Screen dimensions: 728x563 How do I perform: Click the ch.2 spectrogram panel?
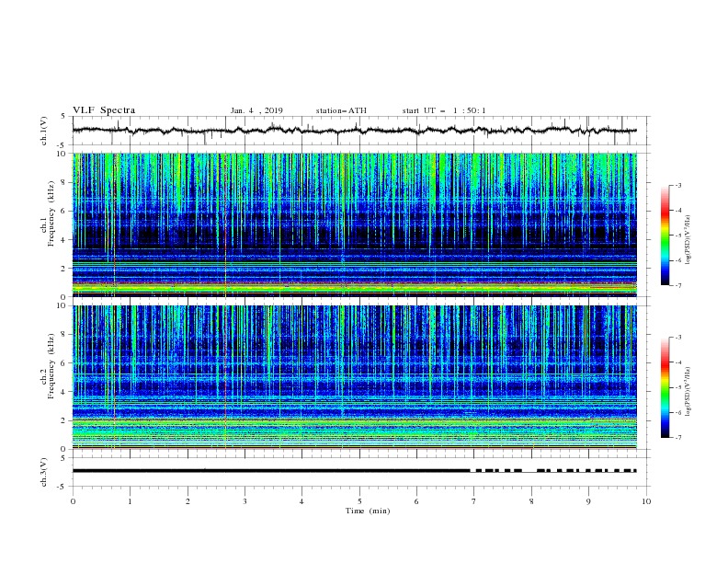pos(355,377)
